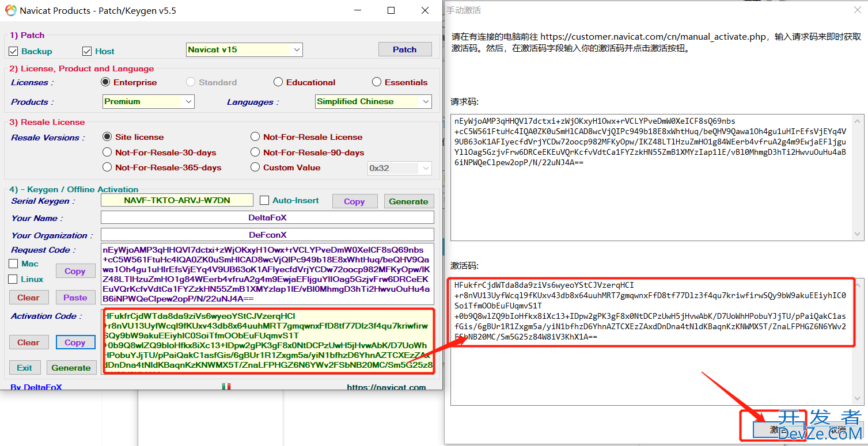
Task: Click the Italian flag icon in keygen footer
Action: click(x=226, y=387)
